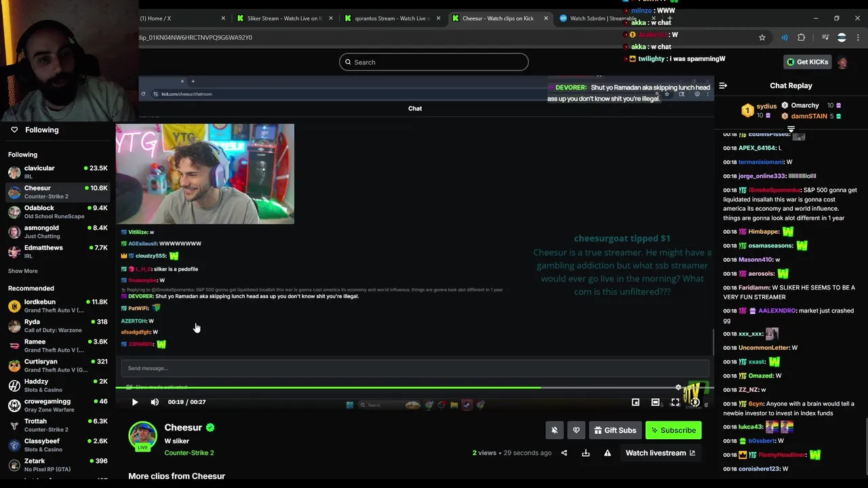The image size is (868, 488).
Task: Click the Get KICKs button
Action: click(808, 62)
